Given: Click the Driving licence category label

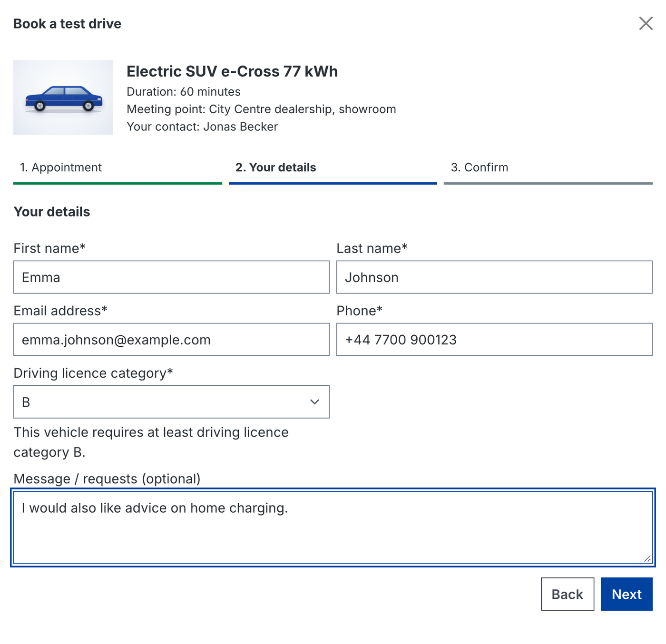Looking at the screenshot, I should click(93, 373).
